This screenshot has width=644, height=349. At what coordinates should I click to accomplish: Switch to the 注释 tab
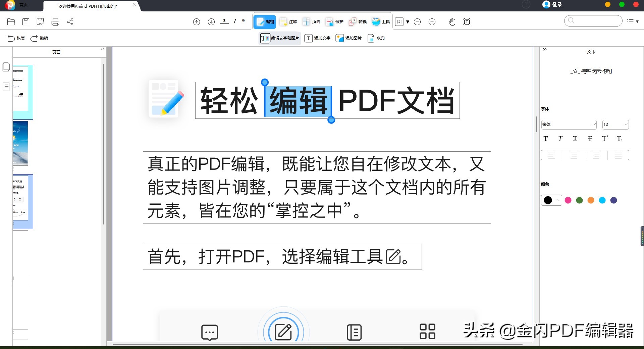[x=288, y=21]
